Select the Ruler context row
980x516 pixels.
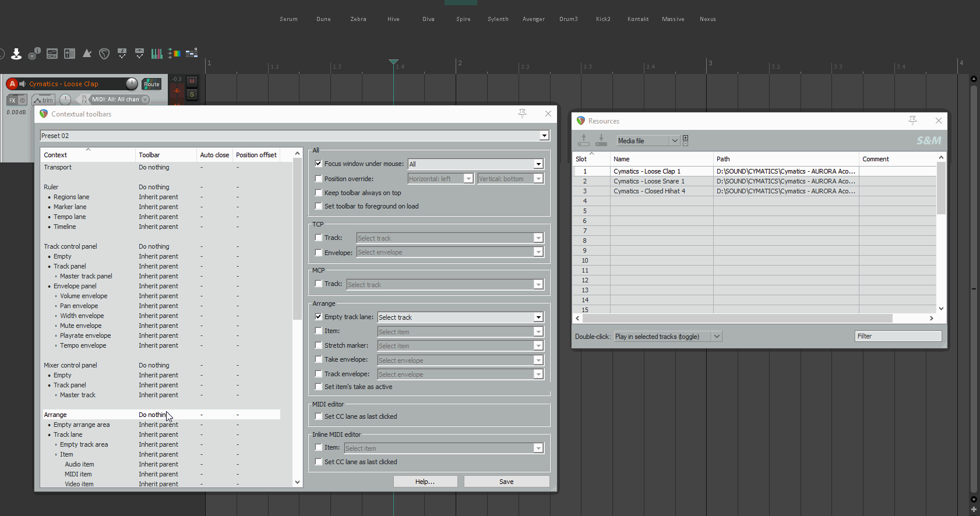[51, 187]
